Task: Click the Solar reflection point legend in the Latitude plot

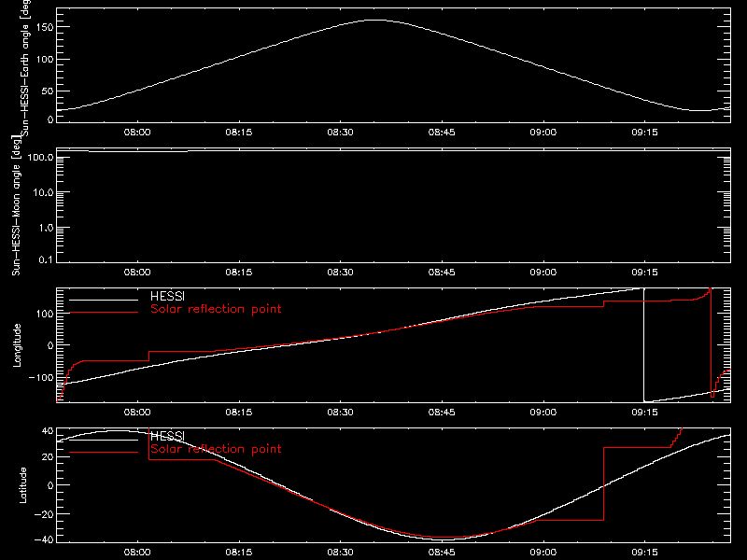Action: [216, 449]
